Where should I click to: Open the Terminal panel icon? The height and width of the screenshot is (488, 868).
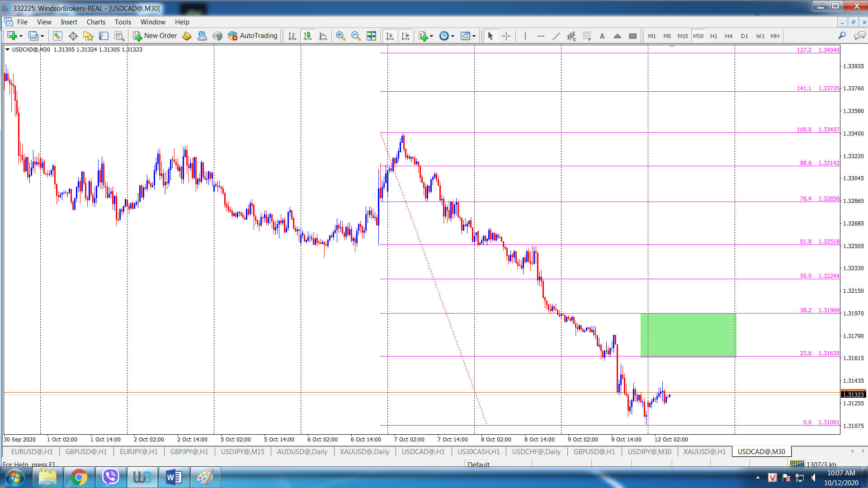point(104,36)
